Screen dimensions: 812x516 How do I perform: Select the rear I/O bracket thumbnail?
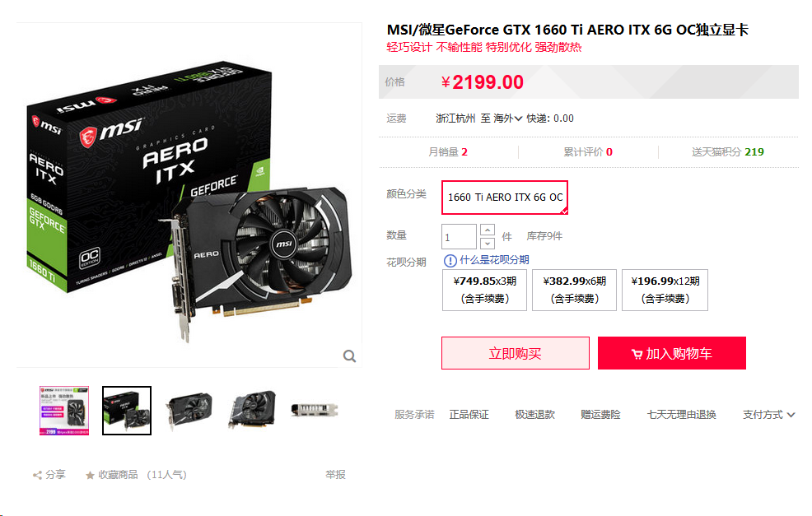[x=315, y=410]
